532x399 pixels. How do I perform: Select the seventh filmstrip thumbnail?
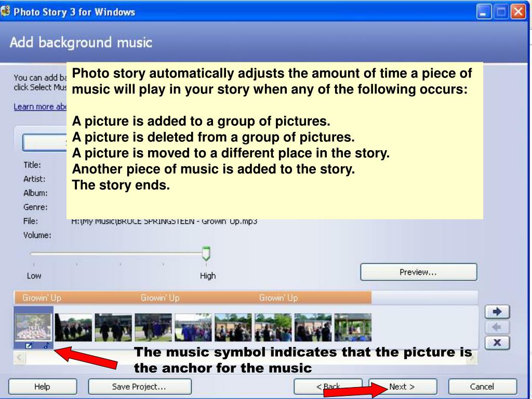(x=273, y=327)
